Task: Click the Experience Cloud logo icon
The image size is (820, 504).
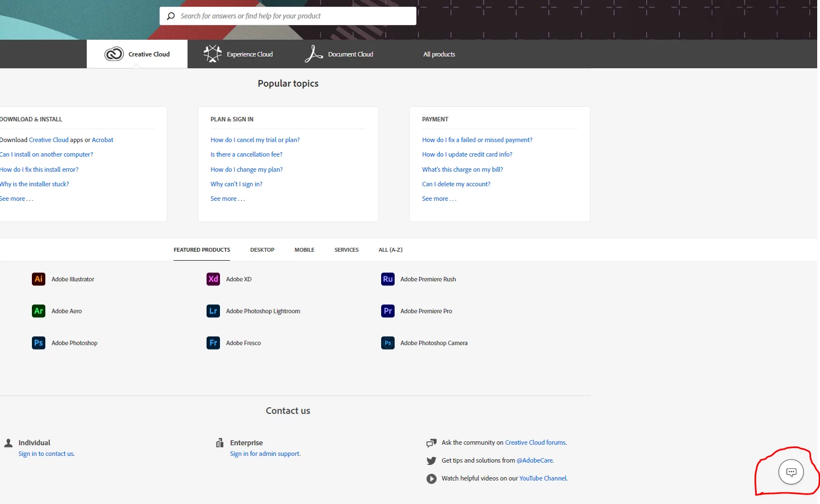Action: [213, 54]
